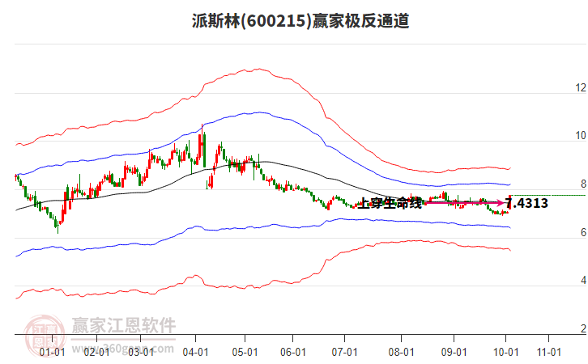The height and width of the screenshot is (364, 588).
Task: Click the y-axis label 10
Action: click(x=581, y=136)
